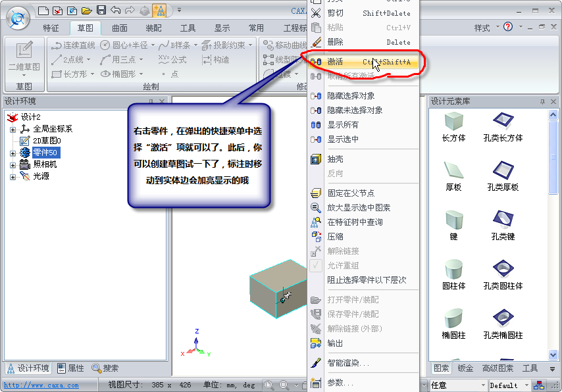
Task: Open help with the question mark icon
Action: [x=508, y=27]
